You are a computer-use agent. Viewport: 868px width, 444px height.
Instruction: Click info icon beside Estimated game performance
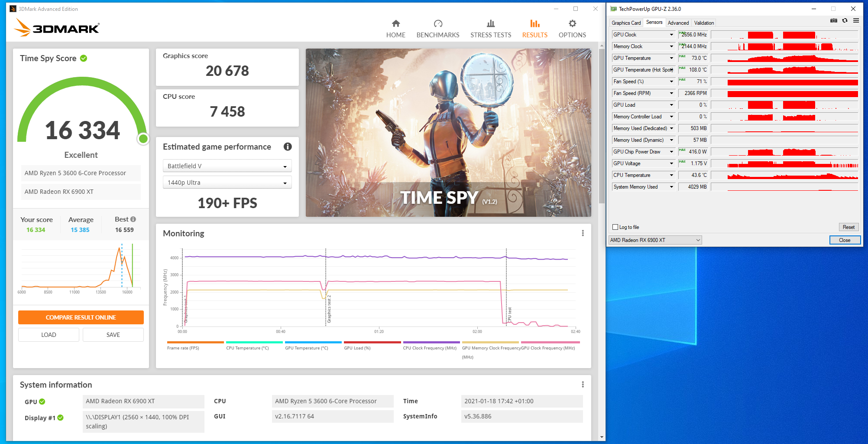pyautogui.click(x=288, y=147)
